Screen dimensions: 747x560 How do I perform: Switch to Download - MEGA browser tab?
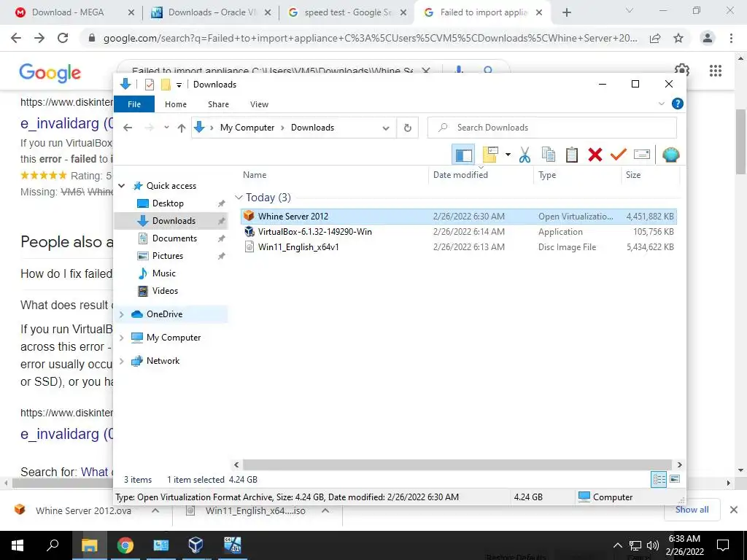point(68,12)
